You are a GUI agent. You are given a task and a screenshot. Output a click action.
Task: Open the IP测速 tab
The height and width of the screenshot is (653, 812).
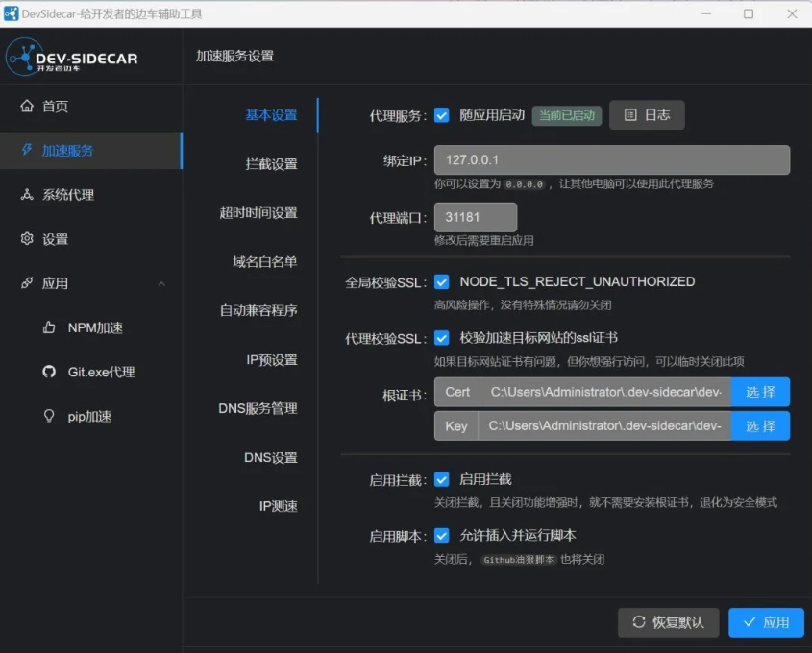(x=279, y=506)
